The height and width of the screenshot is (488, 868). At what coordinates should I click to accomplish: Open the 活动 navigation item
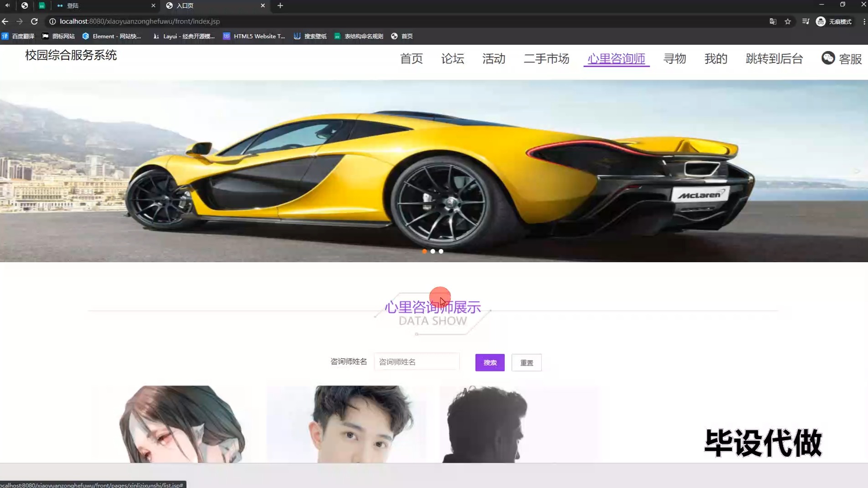pos(494,59)
